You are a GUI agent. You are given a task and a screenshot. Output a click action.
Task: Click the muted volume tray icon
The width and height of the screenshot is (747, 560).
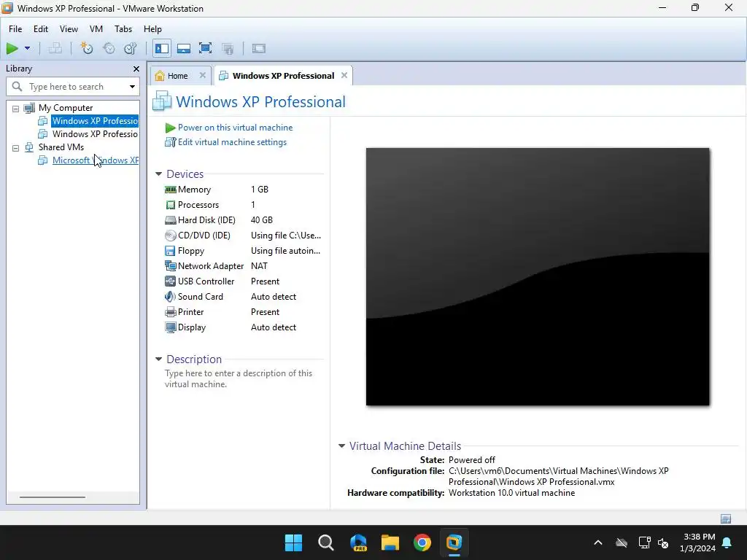pos(663,542)
